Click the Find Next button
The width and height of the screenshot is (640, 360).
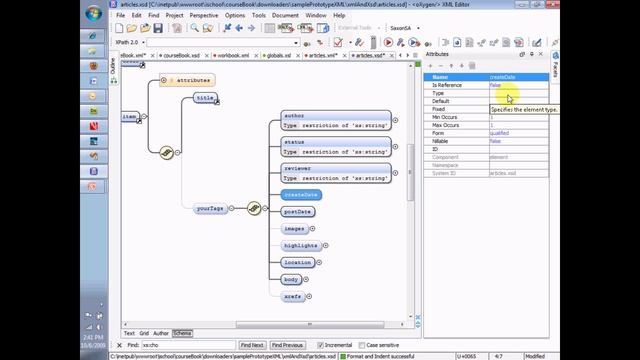[x=252, y=345]
